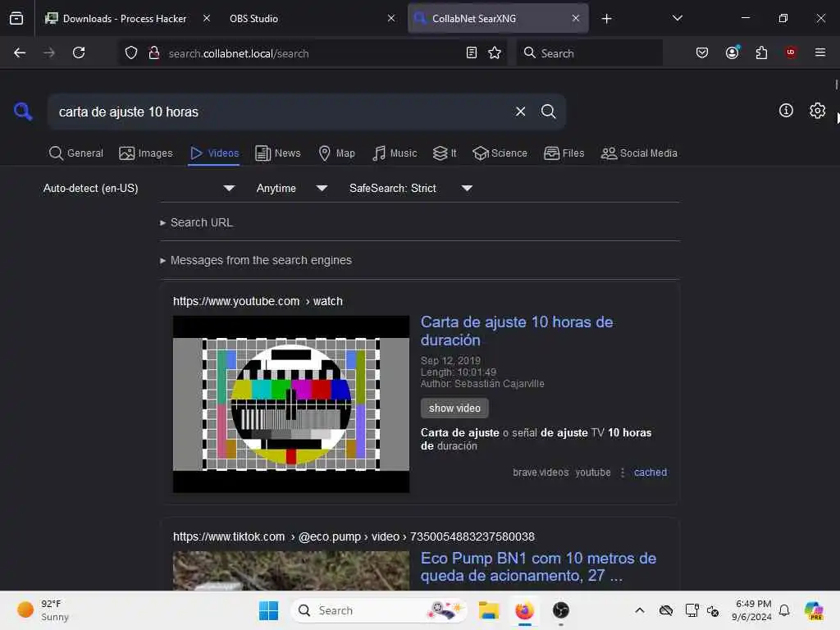The width and height of the screenshot is (840, 630).
Task: Click the SearXNG magnifier logo
Action: pos(22,112)
